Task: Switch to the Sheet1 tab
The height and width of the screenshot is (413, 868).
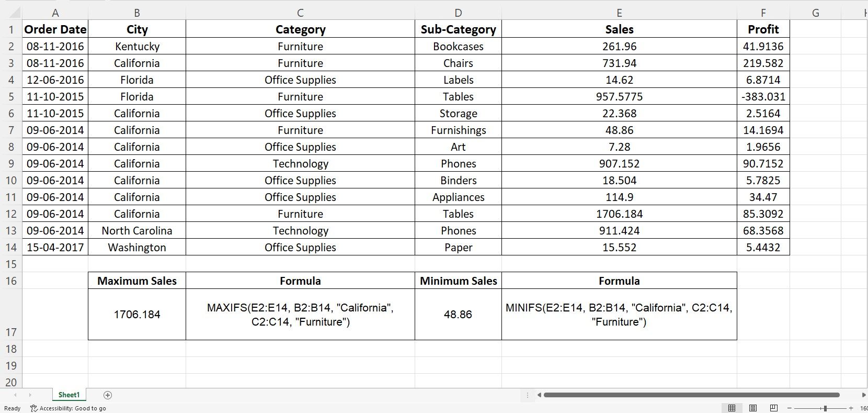Action: [x=68, y=395]
